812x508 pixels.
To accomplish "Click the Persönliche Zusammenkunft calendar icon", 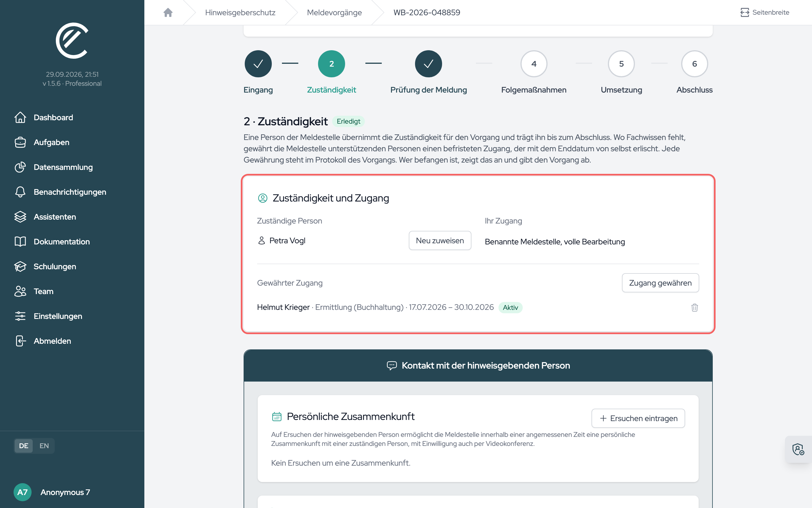I will coord(277,417).
